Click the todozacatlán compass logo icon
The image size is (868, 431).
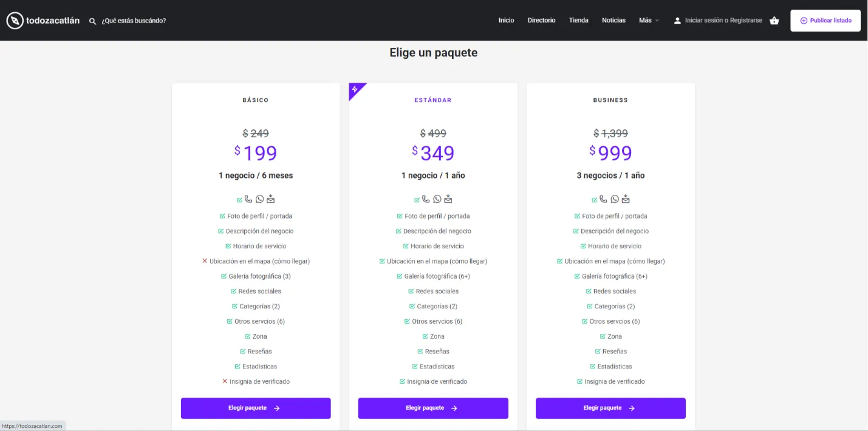15,21
